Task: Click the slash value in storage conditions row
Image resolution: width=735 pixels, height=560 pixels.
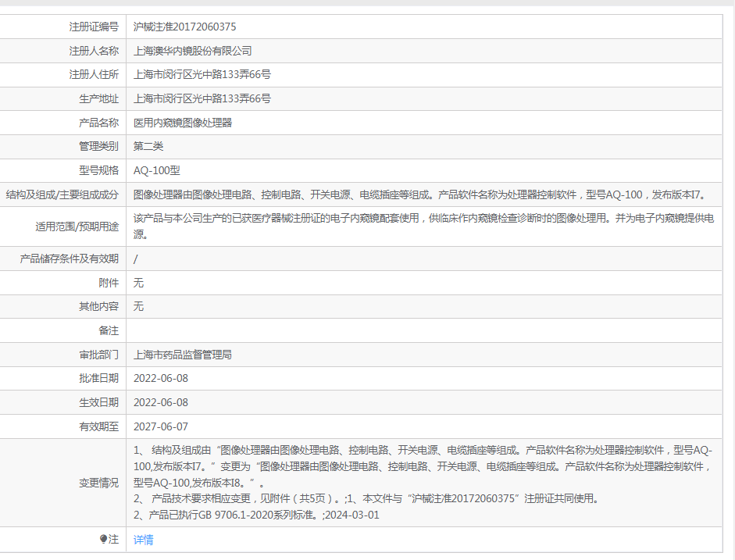Action: 135,259
